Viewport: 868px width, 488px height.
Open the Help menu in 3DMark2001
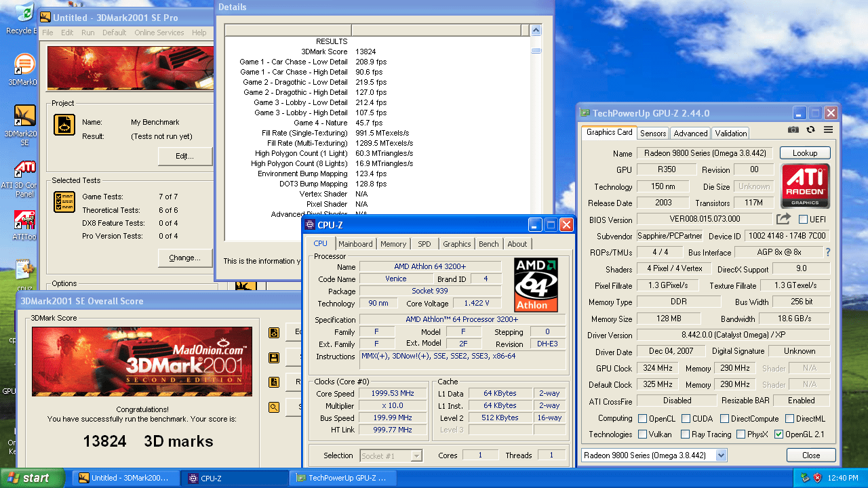[199, 33]
